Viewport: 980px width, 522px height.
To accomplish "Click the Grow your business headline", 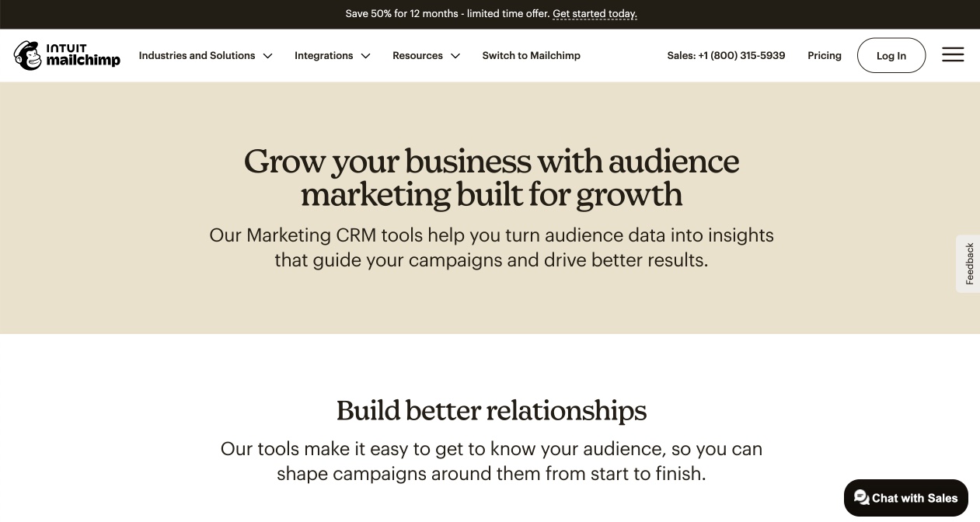I will [491, 177].
